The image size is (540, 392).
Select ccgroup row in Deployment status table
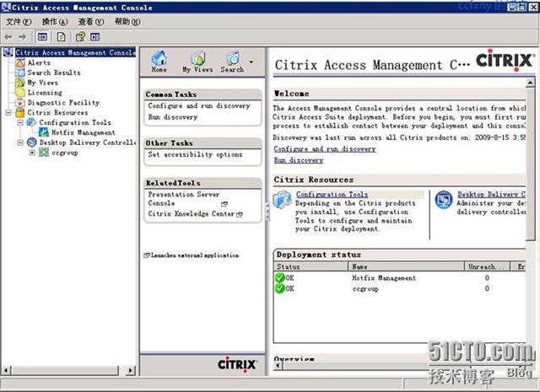coord(400,288)
